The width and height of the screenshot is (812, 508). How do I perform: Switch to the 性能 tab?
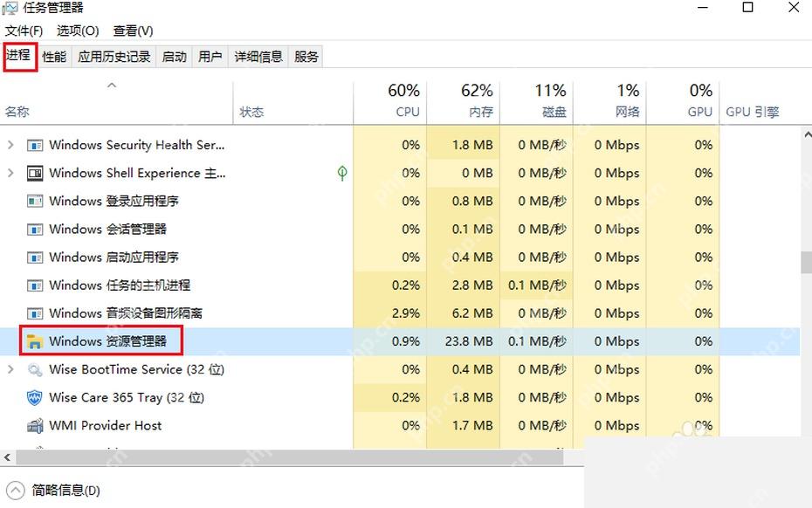[x=54, y=57]
